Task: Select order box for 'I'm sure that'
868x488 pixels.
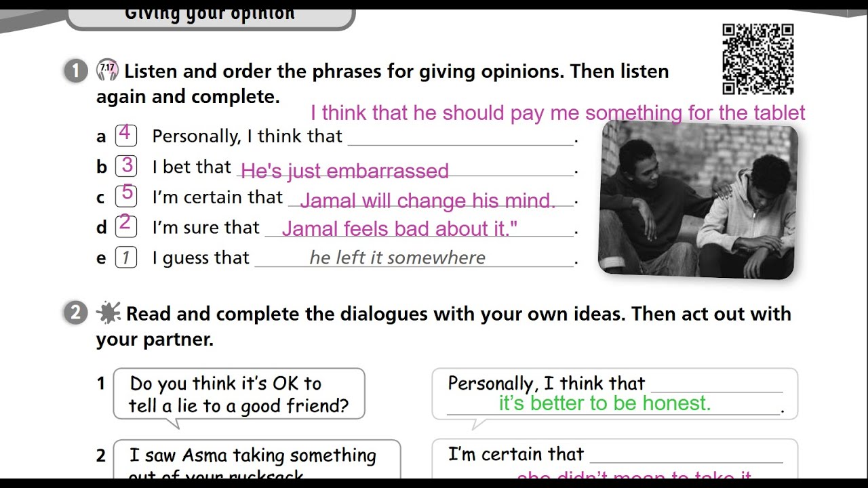Action: tap(126, 226)
